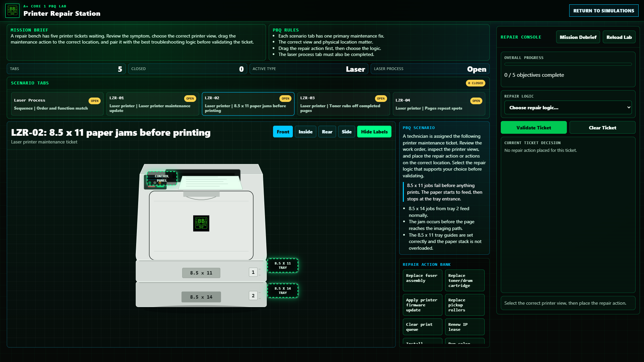
Task: Toggle Hide Labels on the printer view
Action: (374, 132)
